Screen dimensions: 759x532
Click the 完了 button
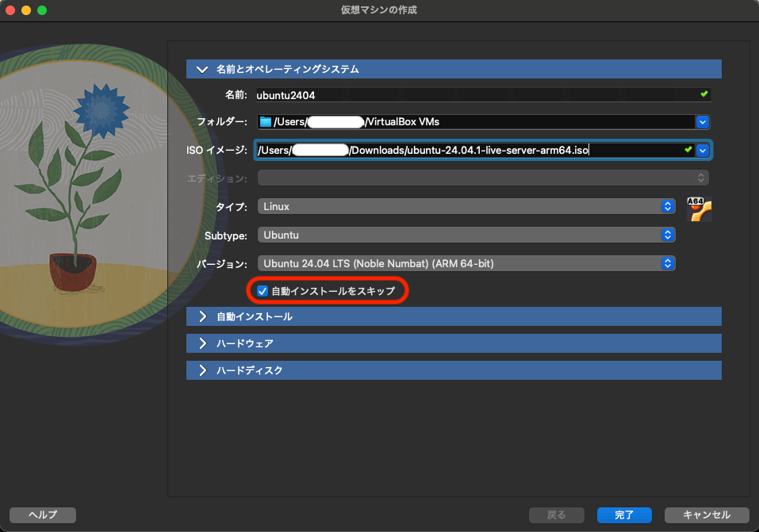[x=624, y=515]
